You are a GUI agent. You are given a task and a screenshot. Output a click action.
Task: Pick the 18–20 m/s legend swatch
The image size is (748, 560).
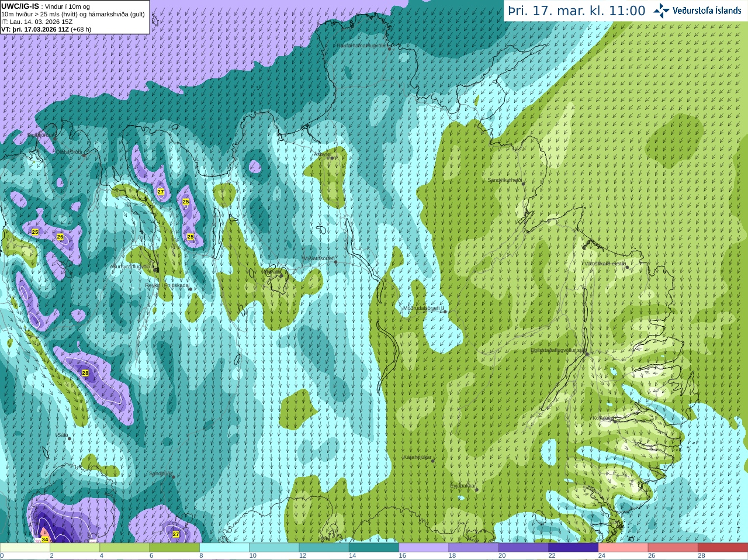point(474,548)
